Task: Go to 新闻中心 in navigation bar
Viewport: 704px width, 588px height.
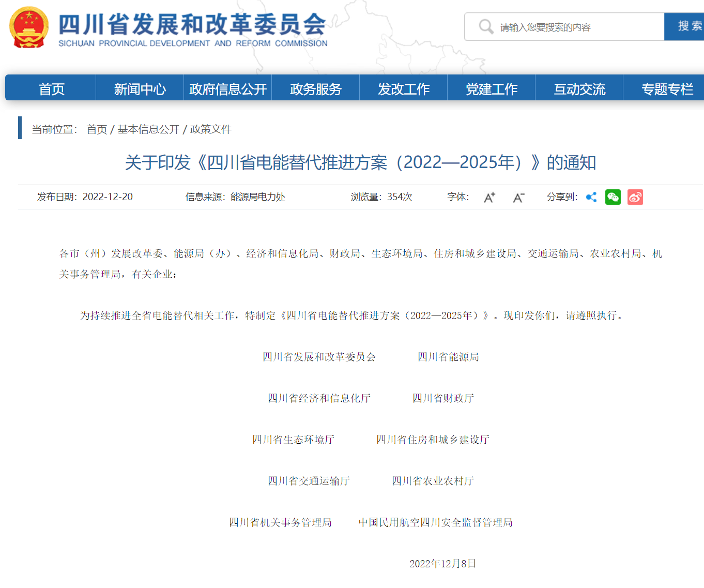Action: (x=140, y=89)
